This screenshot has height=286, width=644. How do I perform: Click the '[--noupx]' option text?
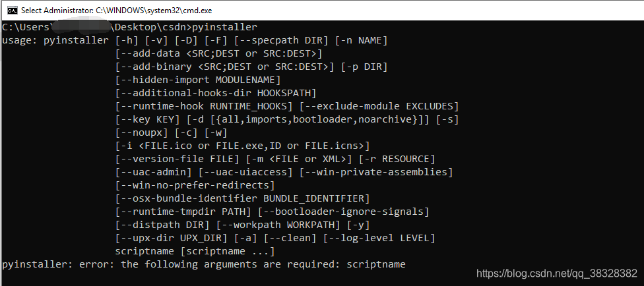click(142, 132)
